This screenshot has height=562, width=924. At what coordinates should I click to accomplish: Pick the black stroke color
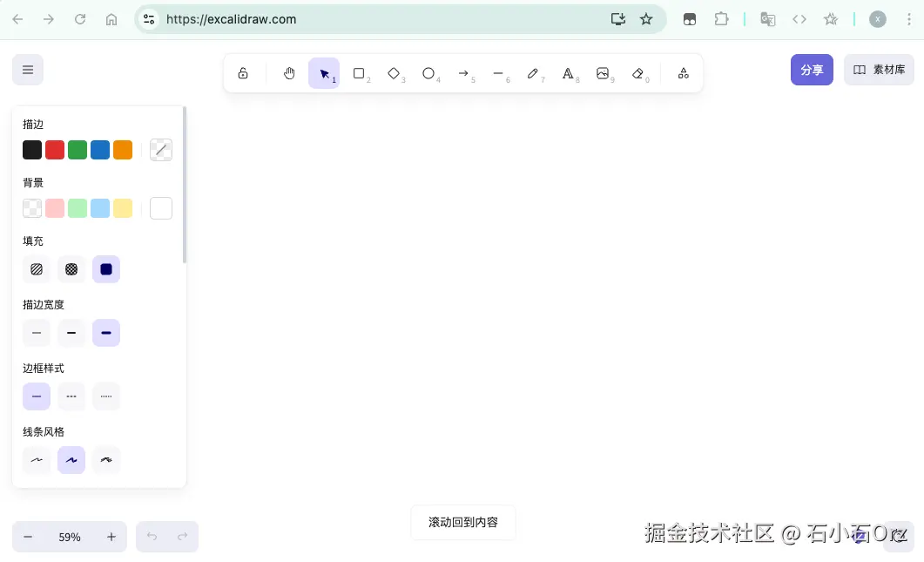[32, 150]
